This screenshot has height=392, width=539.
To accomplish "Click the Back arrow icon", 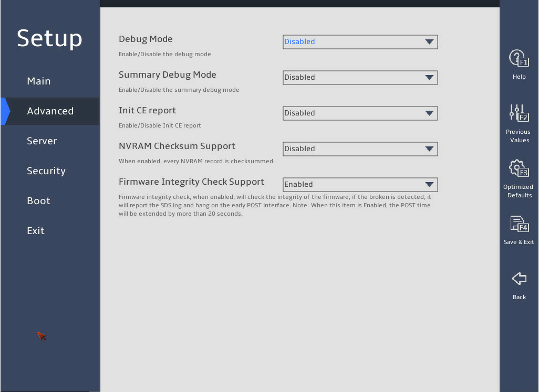I will (x=519, y=278).
